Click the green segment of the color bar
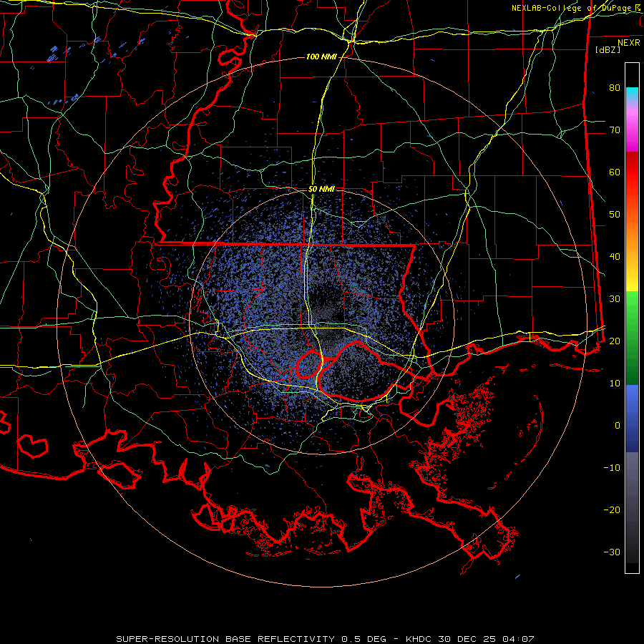 click(632, 338)
